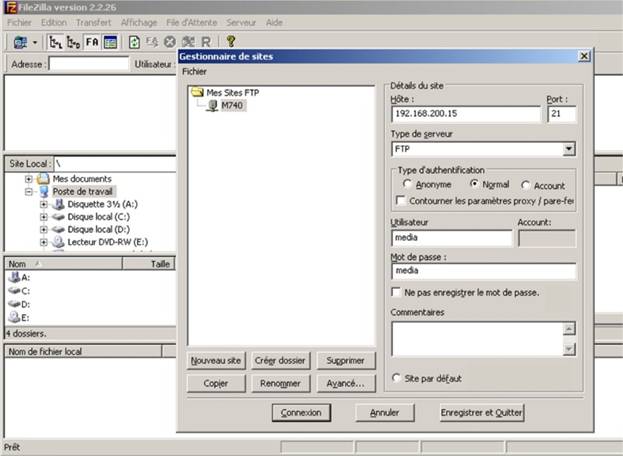The width and height of the screenshot is (623, 456).
Task: Toggle the message log view icon
Action: 110,42
